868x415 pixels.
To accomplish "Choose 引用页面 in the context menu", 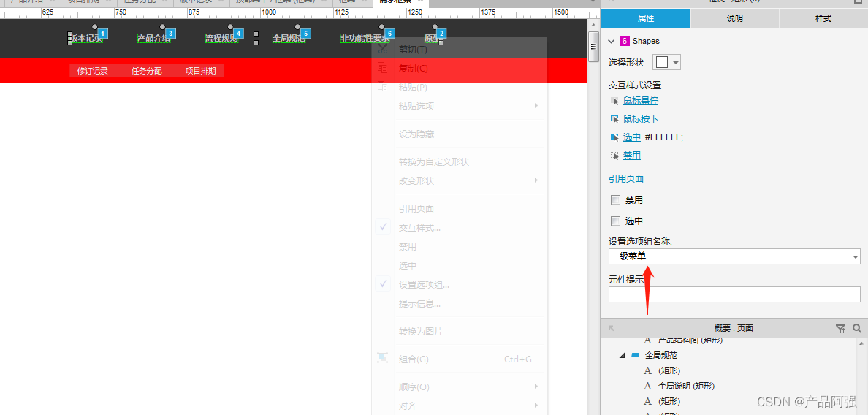I will click(x=459, y=209).
